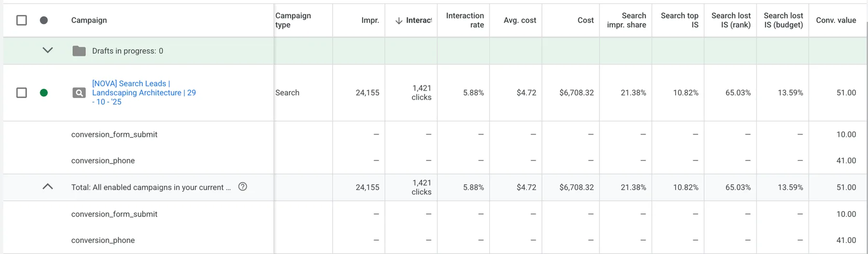Image resolution: width=868 pixels, height=254 pixels.
Task: Click Total row impressions 24,155
Action: (367, 187)
